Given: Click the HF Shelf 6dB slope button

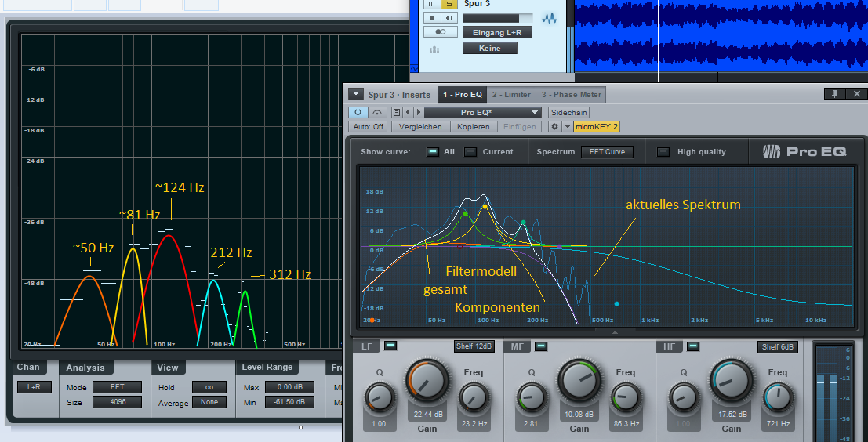Looking at the screenshot, I should coord(777,347).
